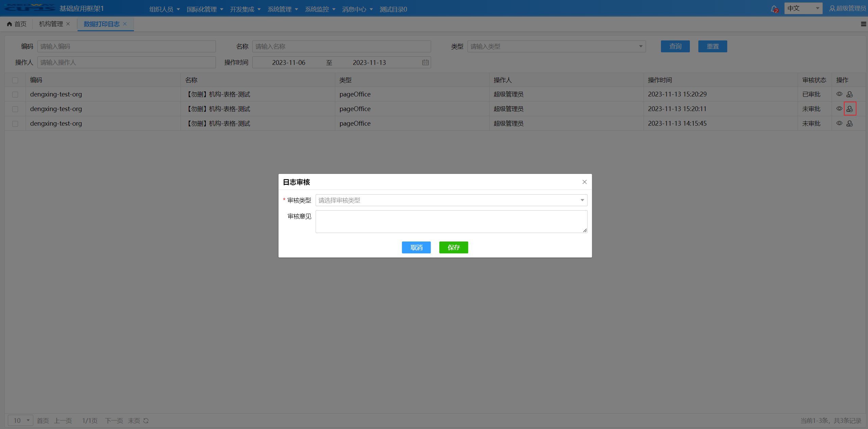The height and width of the screenshot is (429, 868).
Task: Click the audit icon in third row
Action: pyautogui.click(x=849, y=124)
